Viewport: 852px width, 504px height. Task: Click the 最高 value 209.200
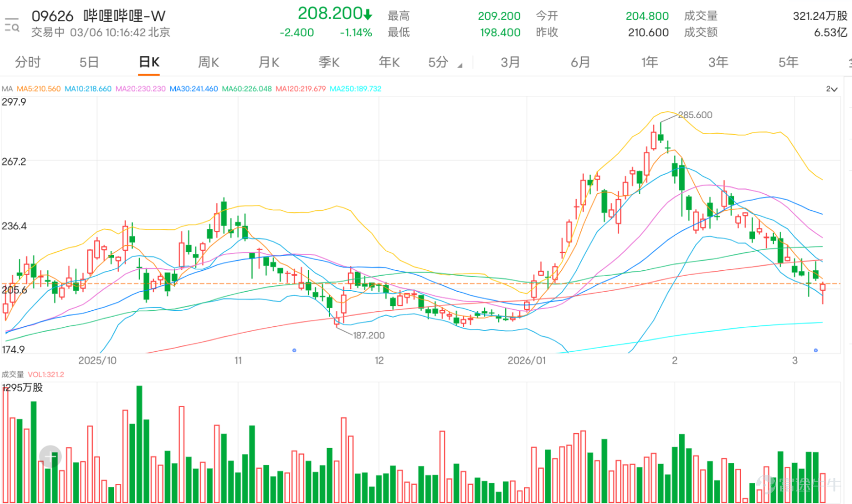click(x=499, y=16)
